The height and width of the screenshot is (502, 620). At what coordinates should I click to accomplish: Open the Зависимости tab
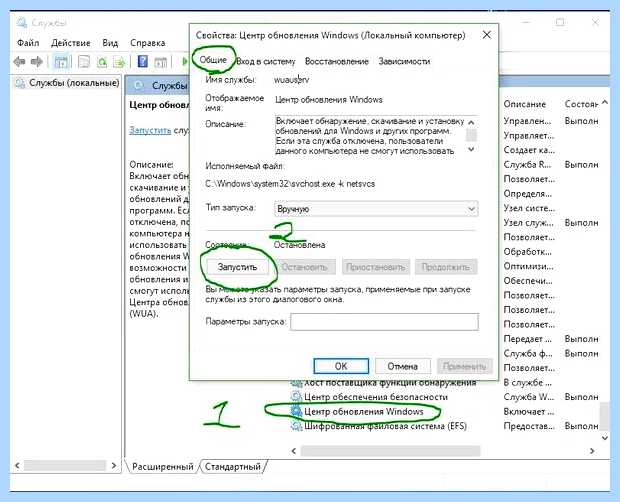pos(404,61)
